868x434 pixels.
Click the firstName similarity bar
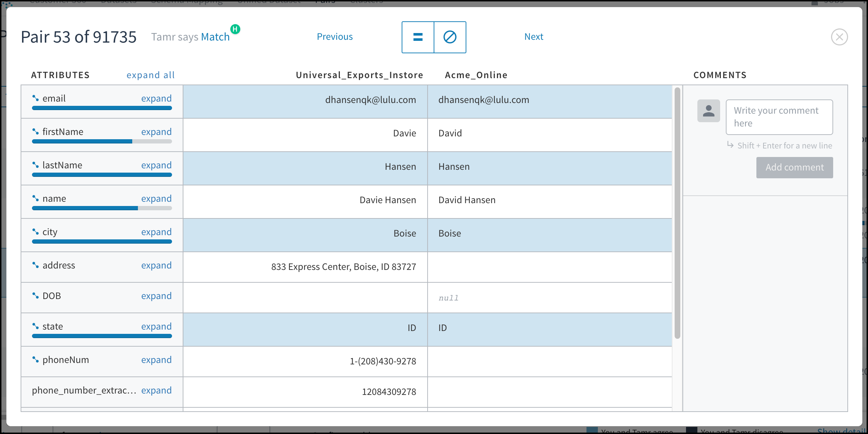pos(102,141)
